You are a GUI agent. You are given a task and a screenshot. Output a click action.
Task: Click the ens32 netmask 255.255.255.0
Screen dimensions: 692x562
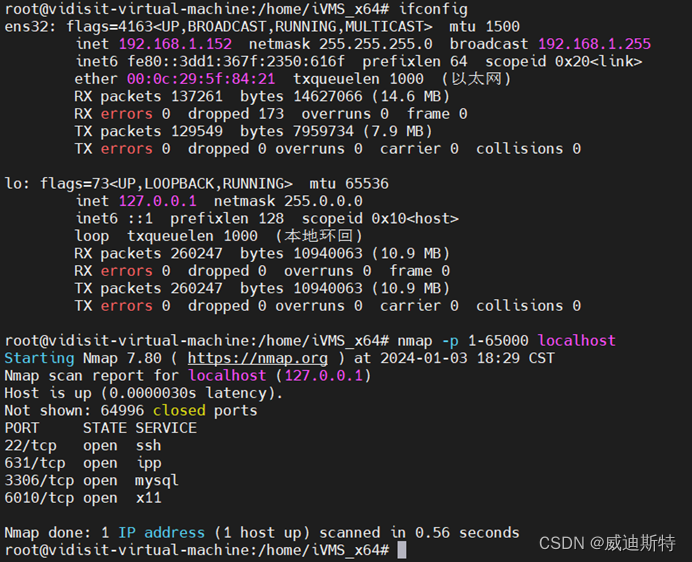coord(376,44)
